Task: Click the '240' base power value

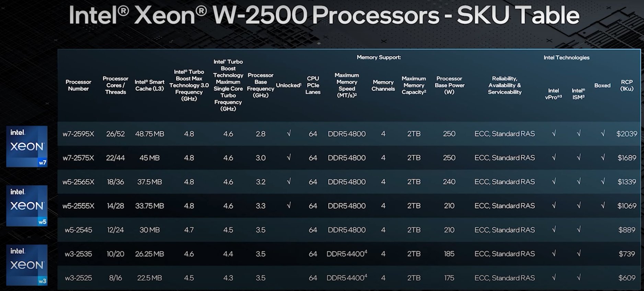Action: point(449,182)
